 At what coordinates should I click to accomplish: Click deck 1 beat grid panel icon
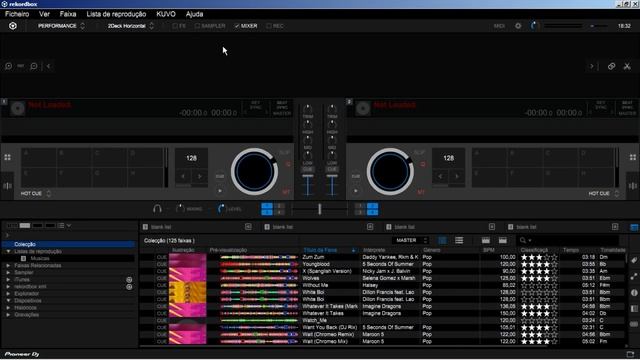8,186
